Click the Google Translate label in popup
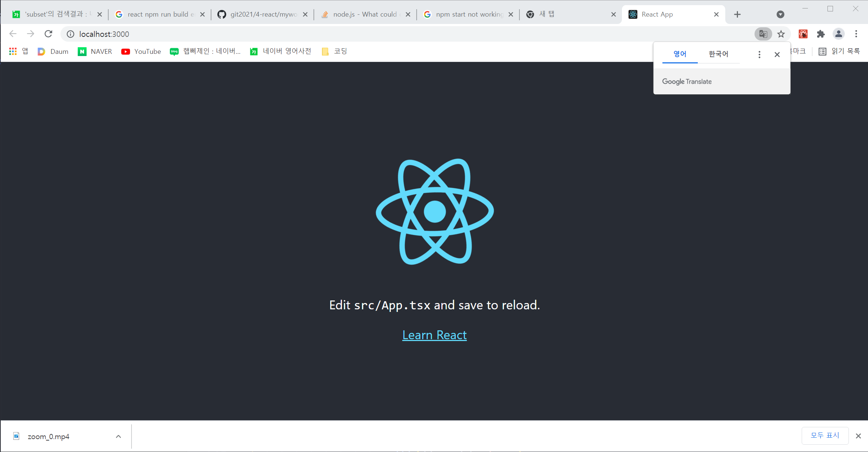The width and height of the screenshot is (868, 452). (x=687, y=81)
